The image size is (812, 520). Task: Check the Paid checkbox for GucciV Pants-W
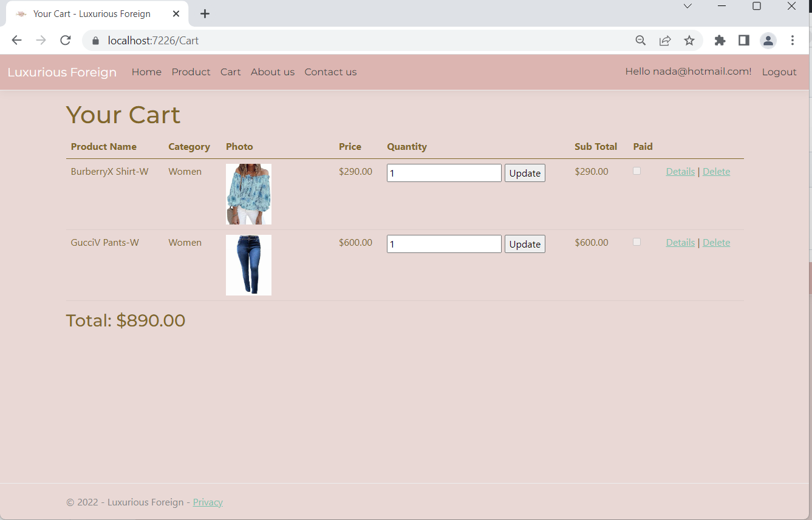pos(636,242)
